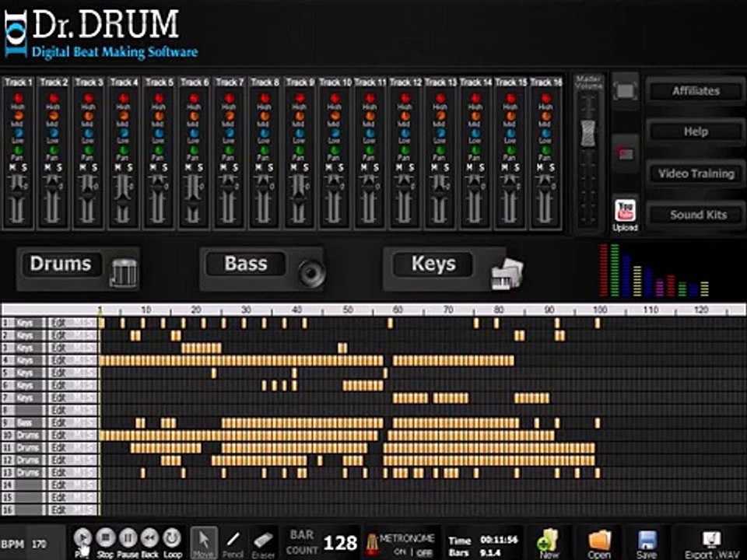Toggle the Loop playback button
This screenshot has width=747, height=560.
(172, 538)
